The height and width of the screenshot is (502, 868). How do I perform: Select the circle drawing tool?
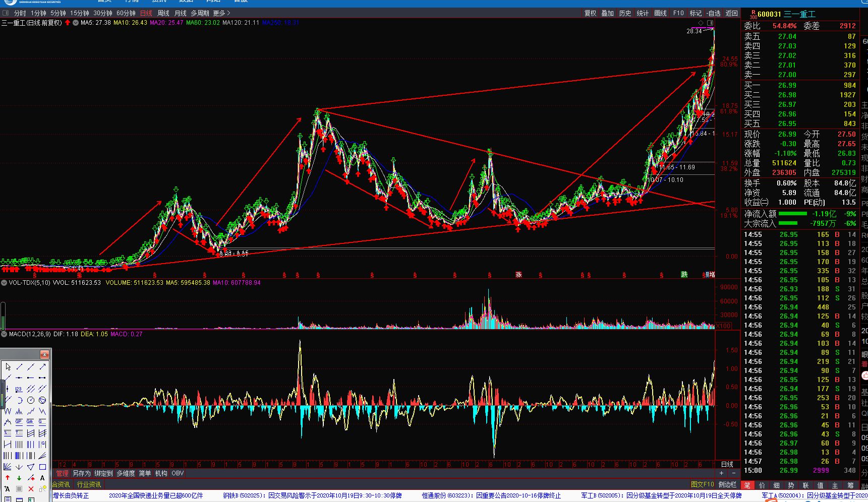tap(30, 400)
